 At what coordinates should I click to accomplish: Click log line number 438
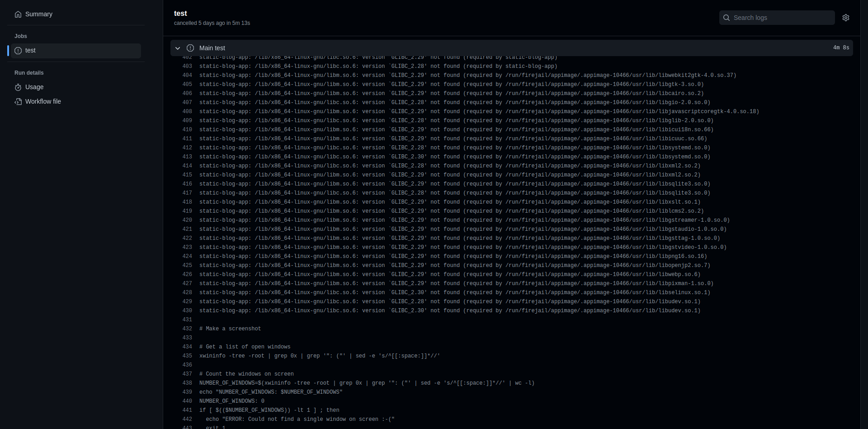tap(187, 383)
